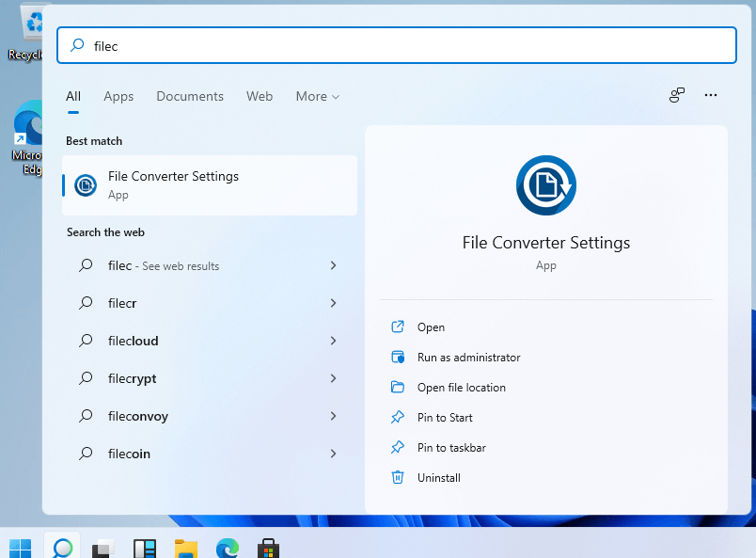Viewport: 756px width, 558px height.
Task: Click 'filec - See web results' text
Action: pos(164,266)
